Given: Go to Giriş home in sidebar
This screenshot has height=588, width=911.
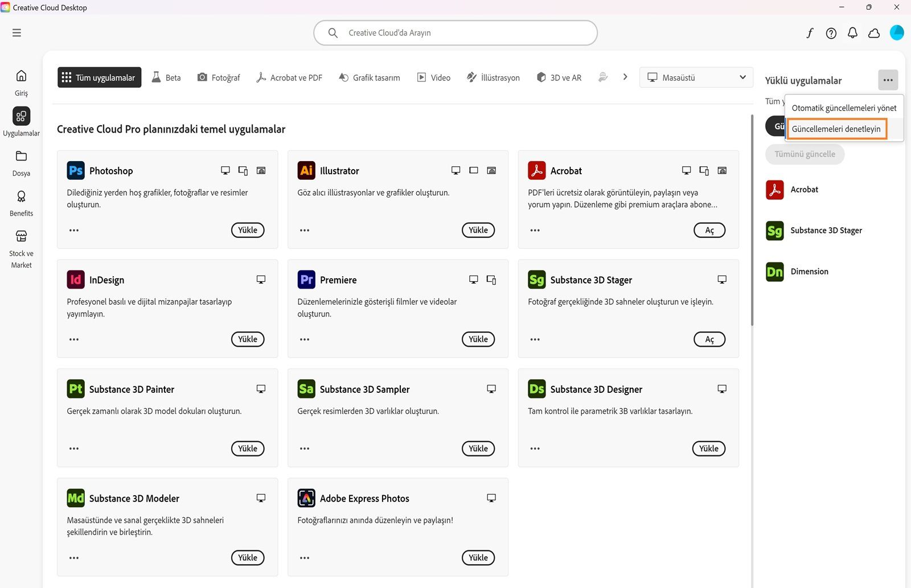Looking at the screenshot, I should click(x=21, y=82).
